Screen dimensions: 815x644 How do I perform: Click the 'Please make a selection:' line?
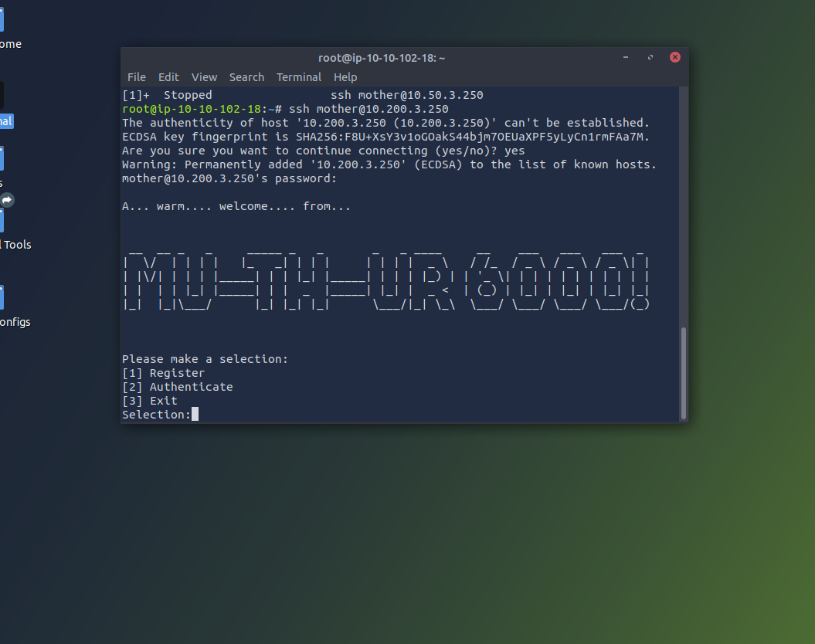(x=205, y=359)
